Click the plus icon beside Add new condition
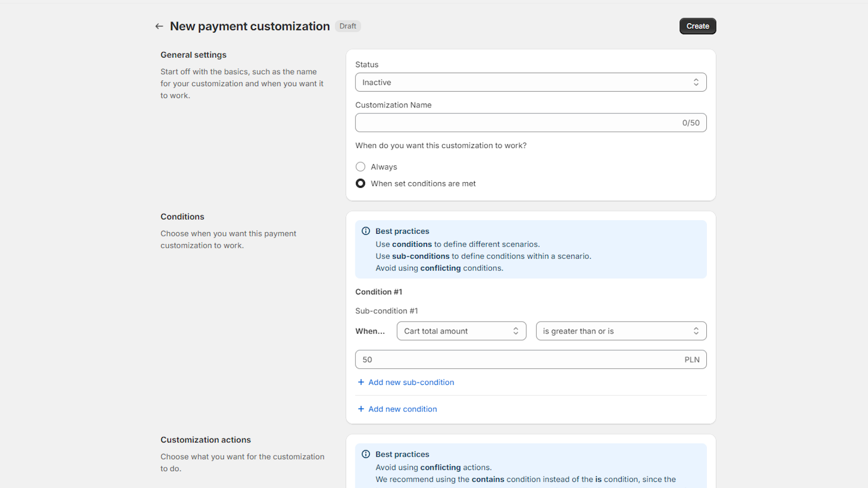 coord(361,409)
